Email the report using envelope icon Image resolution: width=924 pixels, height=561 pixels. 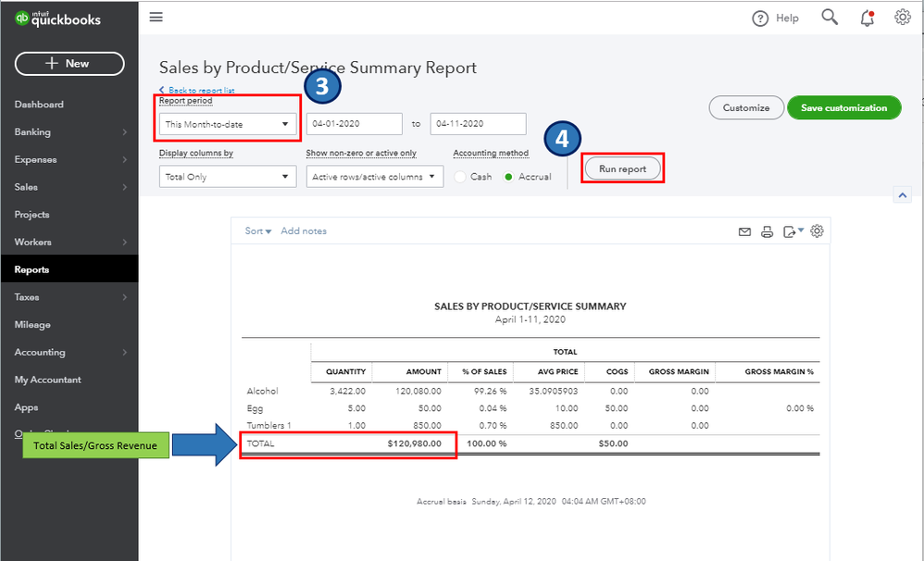(744, 232)
